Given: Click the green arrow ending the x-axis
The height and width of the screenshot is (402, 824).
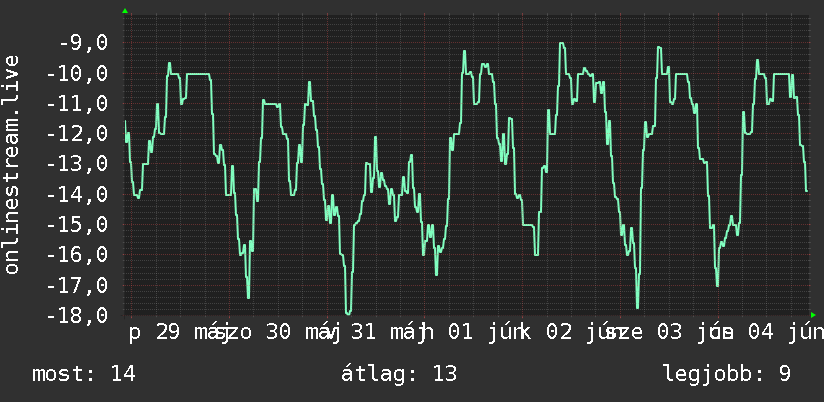Looking at the screenshot, I should tap(813, 315).
